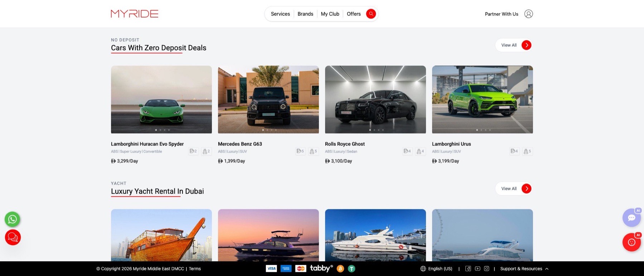Click the Bitcoin payment icon
The width and height of the screenshot is (644, 276).
340,268
